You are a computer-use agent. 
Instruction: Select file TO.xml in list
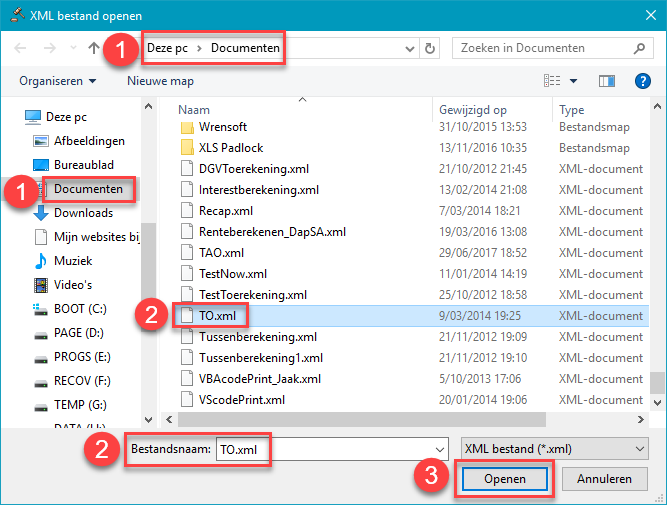pyautogui.click(x=217, y=316)
